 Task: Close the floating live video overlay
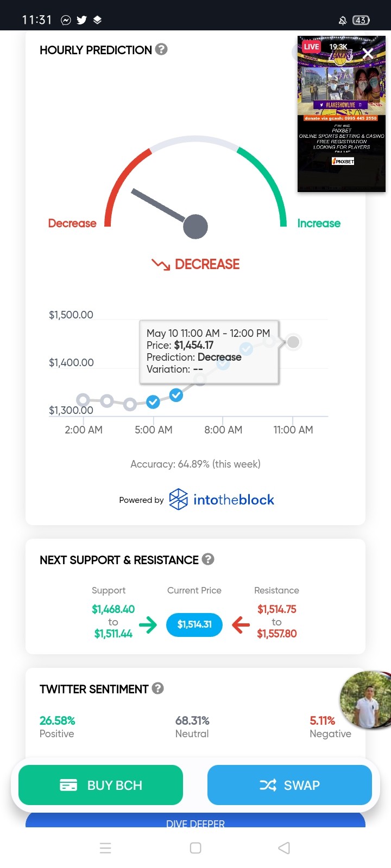[368, 53]
